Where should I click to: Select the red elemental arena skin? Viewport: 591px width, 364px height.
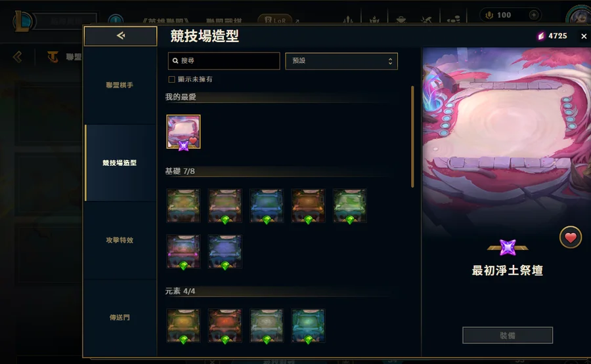[225, 325]
